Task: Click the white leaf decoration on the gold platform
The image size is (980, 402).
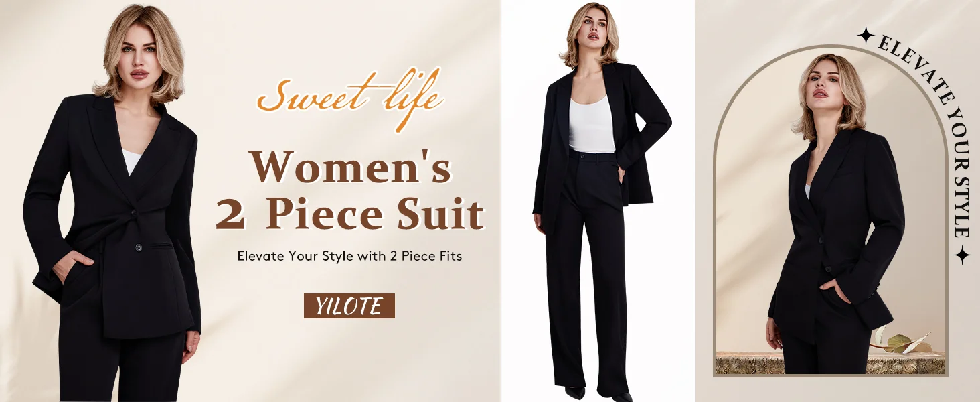Action: [901, 340]
